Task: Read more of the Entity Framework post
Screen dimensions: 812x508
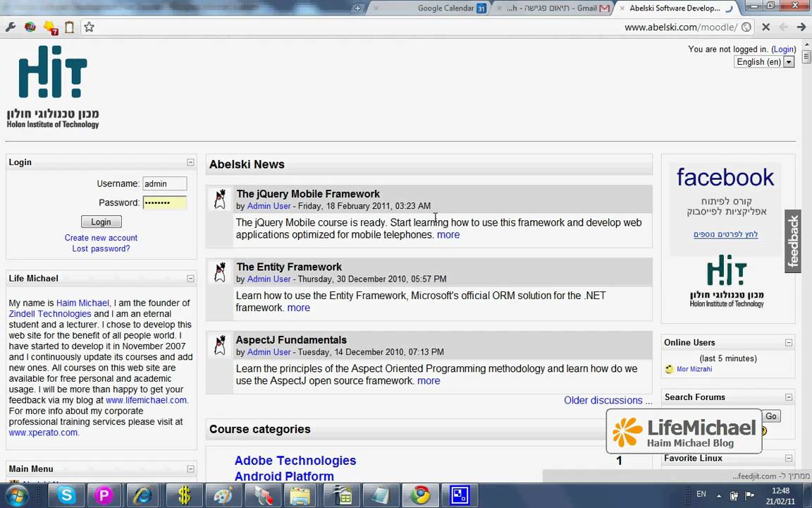Action: tap(299, 308)
